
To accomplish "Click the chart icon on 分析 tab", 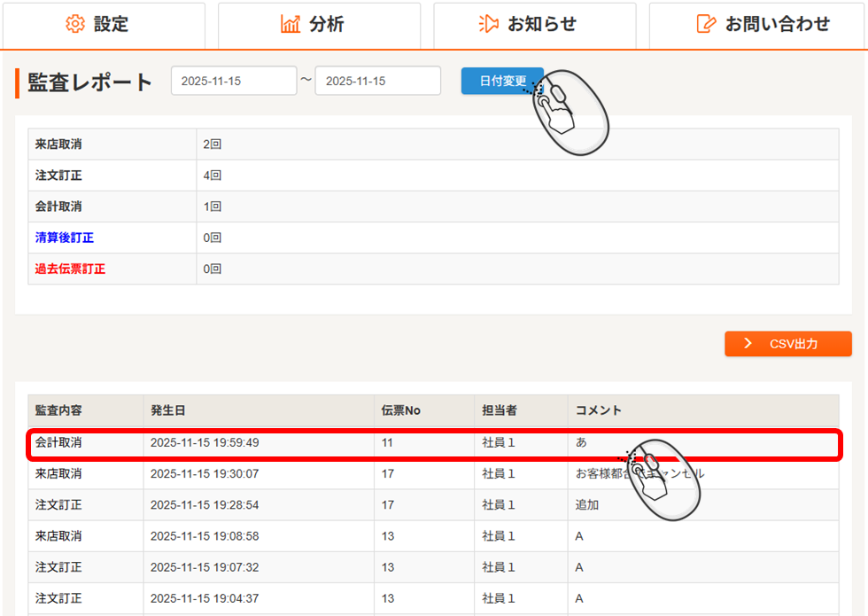I will [x=291, y=24].
